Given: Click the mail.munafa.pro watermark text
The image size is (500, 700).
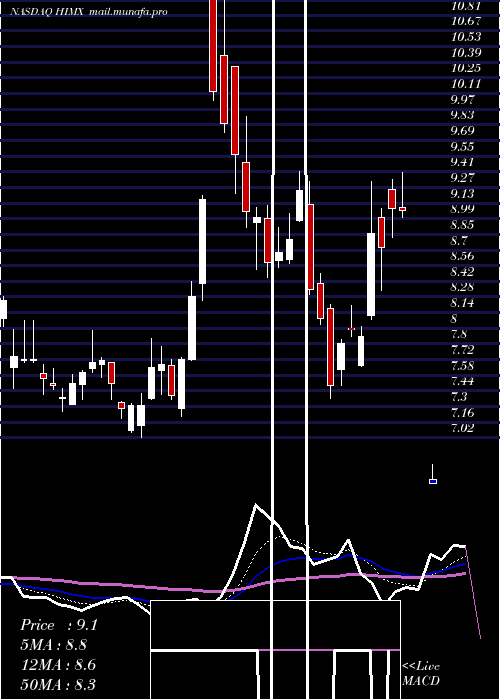Looking at the screenshot, I should pyautogui.click(x=128, y=12).
